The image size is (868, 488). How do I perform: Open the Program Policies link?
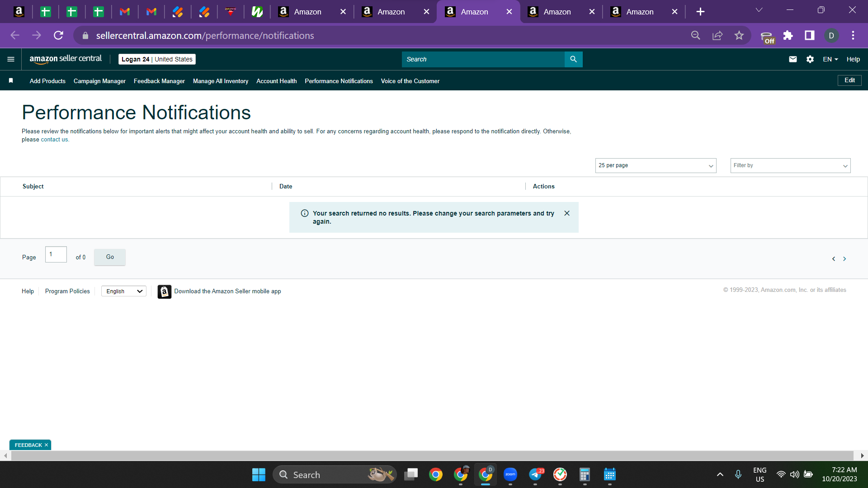(x=67, y=291)
